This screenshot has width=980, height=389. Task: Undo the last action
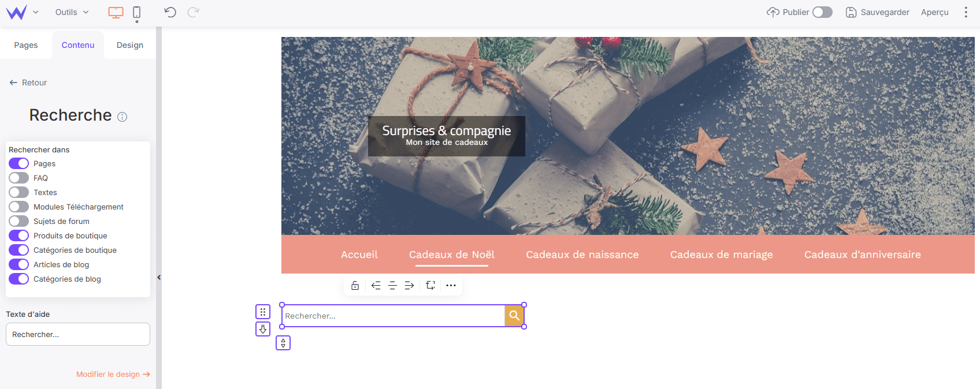tap(170, 12)
